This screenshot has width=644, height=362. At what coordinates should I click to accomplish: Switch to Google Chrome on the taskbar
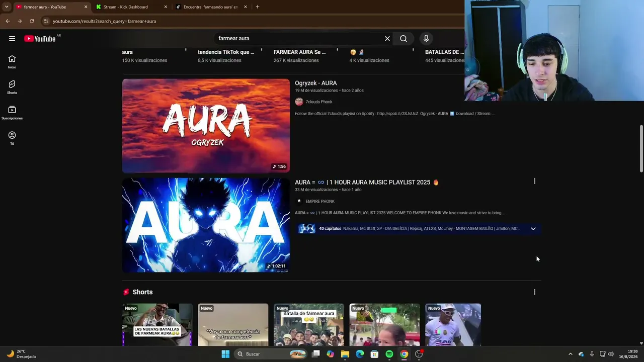[404, 354]
